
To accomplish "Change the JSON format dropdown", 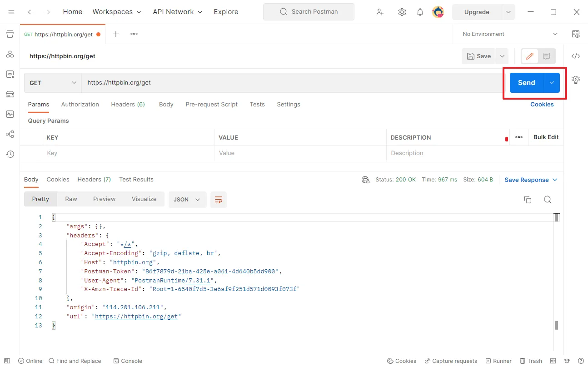I will [x=187, y=200].
